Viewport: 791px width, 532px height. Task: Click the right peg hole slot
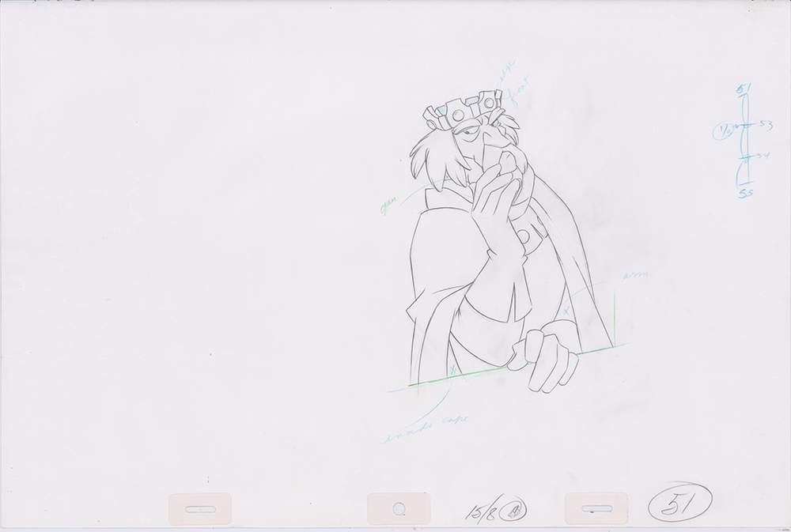pyautogui.click(x=596, y=508)
